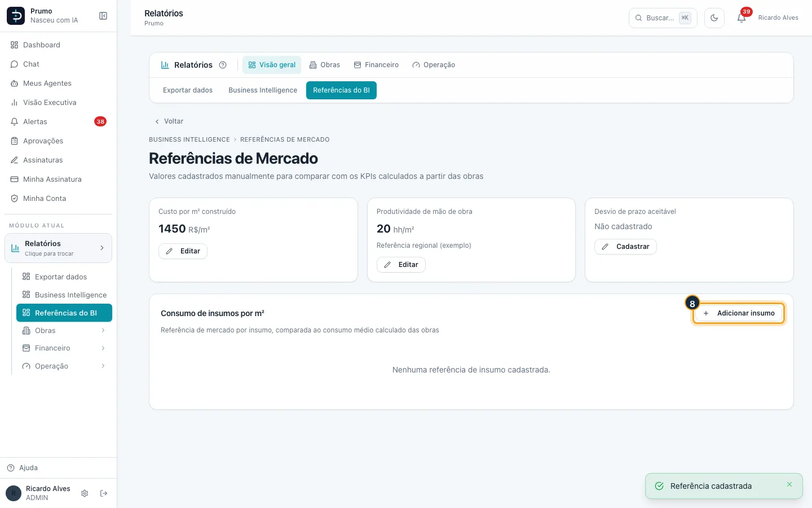
Task: Open Visão Executiva page
Action: [59, 103]
